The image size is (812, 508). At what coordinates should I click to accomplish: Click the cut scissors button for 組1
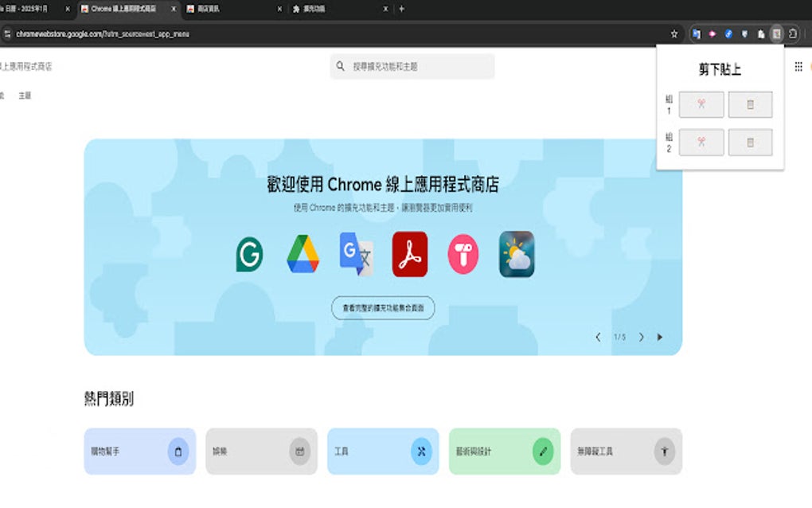pos(701,104)
